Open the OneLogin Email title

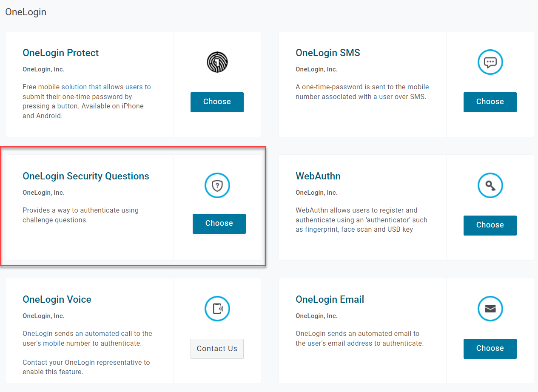330,300
